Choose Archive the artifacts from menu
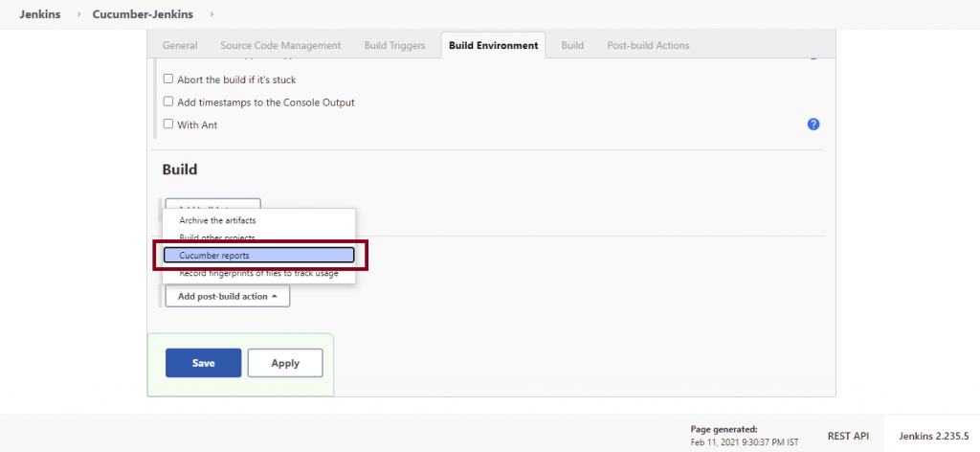The height and width of the screenshot is (452, 980). [x=258, y=220]
